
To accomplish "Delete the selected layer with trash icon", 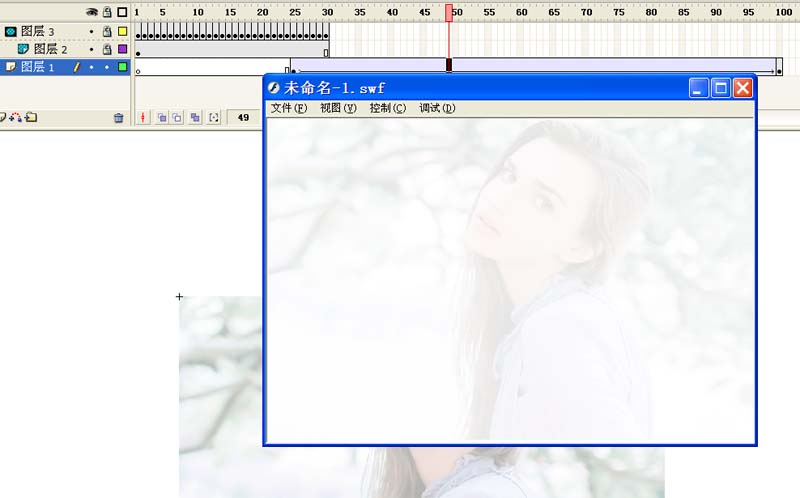I will tap(119, 118).
